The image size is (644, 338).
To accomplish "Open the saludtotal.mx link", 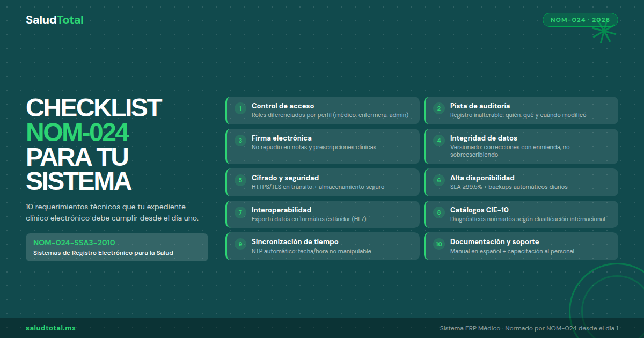I will click(51, 328).
